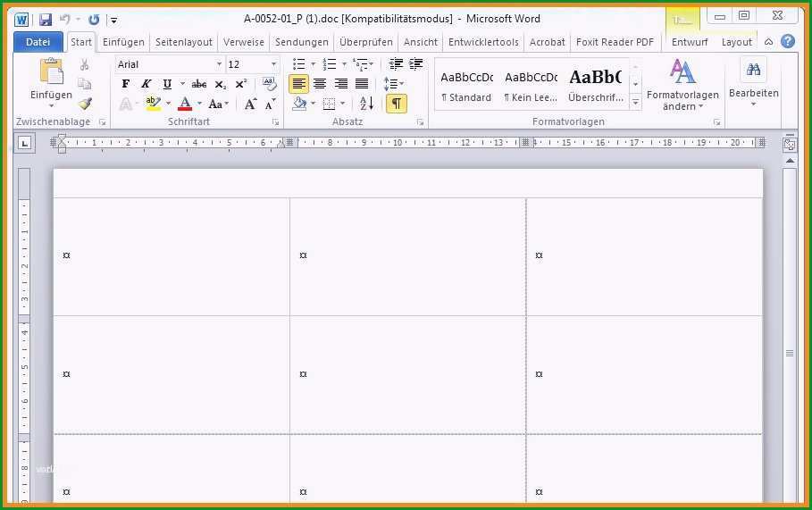Toggle italic (K) formatting
Viewport: 812px width, 510px height.
(146, 84)
